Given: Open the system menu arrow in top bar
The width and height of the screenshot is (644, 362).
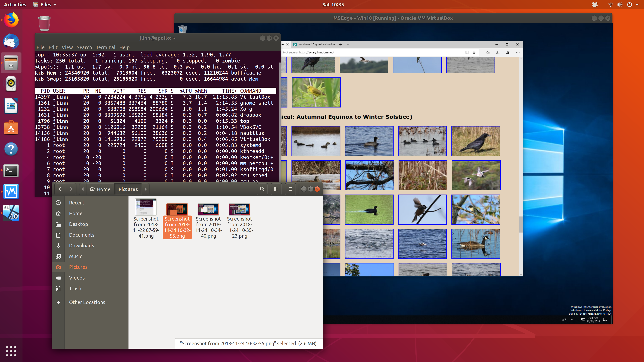Looking at the screenshot, I should tap(637, 5).
